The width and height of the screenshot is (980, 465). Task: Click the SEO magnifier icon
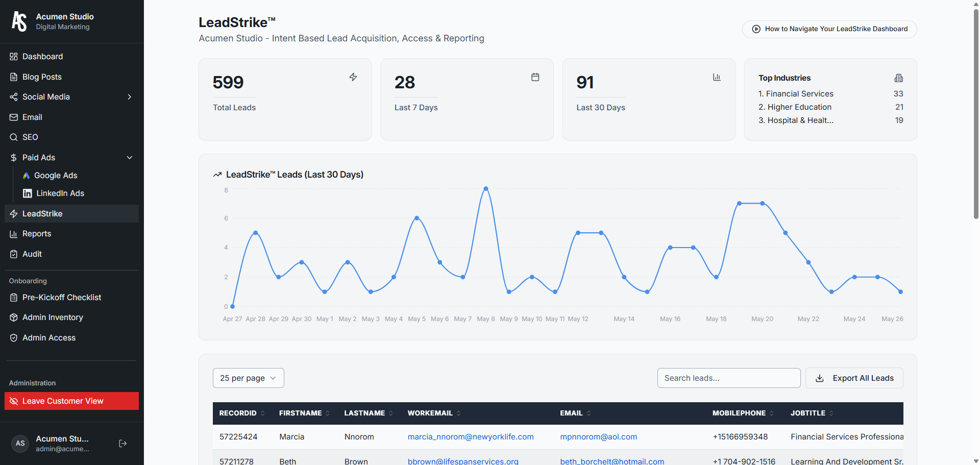[14, 137]
